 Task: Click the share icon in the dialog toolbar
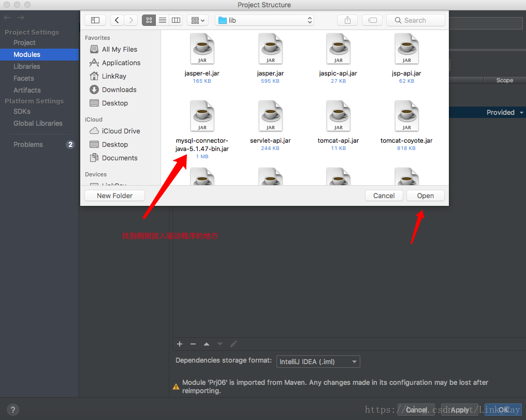pos(347,21)
